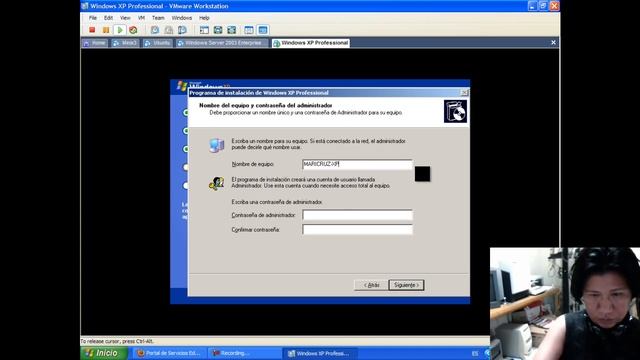Click the Nombre de equipo text field
Viewport: 640px width, 360px height.
click(x=358, y=164)
